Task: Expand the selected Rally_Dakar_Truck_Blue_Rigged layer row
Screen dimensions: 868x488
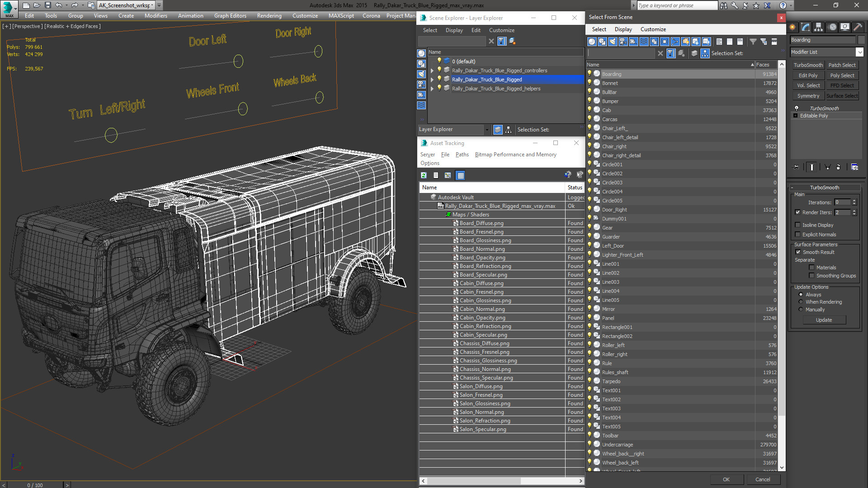Action: 432,80
